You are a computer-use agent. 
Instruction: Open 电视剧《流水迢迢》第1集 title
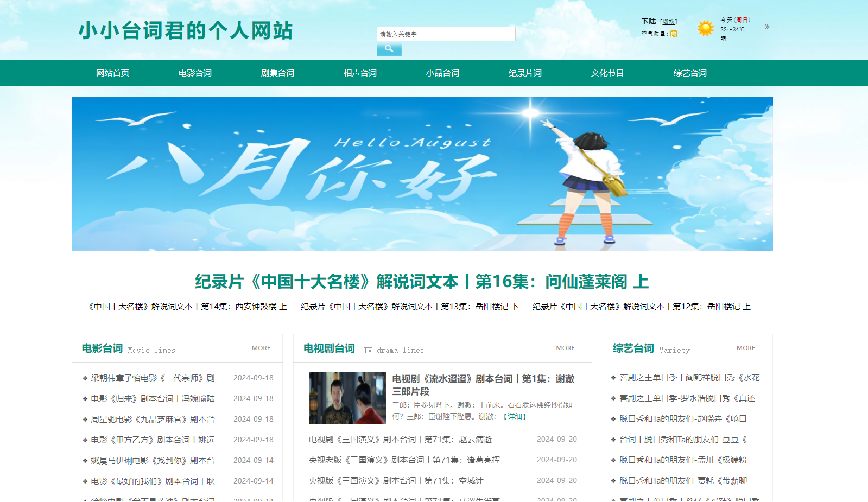coord(483,385)
